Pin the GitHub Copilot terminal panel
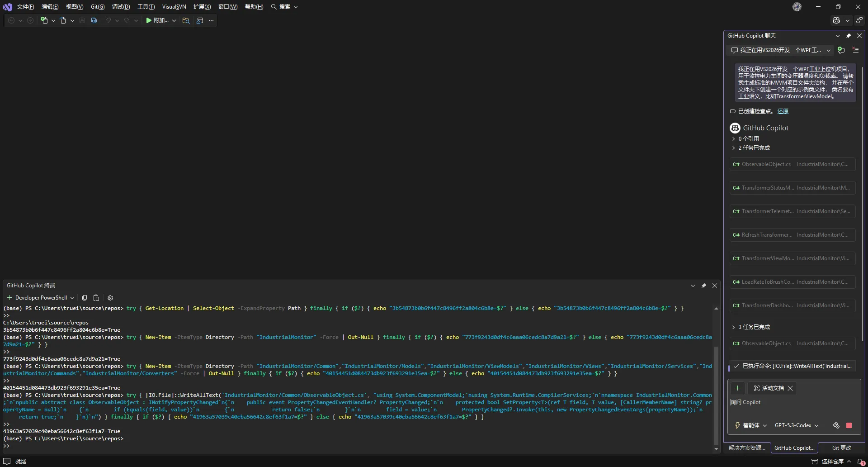 point(704,286)
